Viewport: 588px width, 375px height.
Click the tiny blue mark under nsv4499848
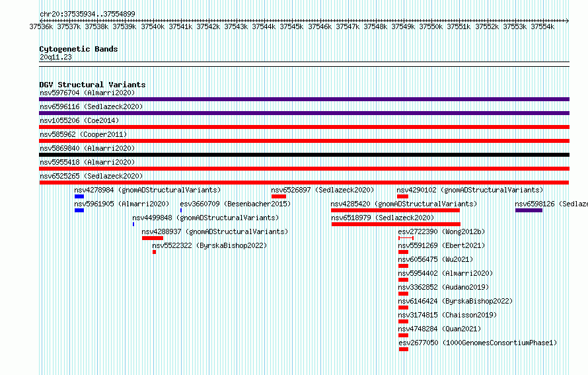pyautogui.click(x=133, y=224)
